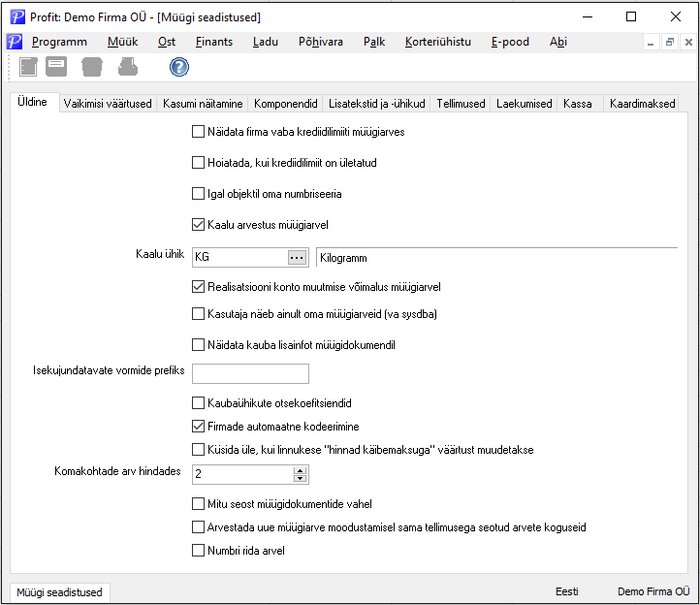Viewport: 700px width, 605px height.
Task: Go to the Komponendid tab
Action: coord(286,104)
